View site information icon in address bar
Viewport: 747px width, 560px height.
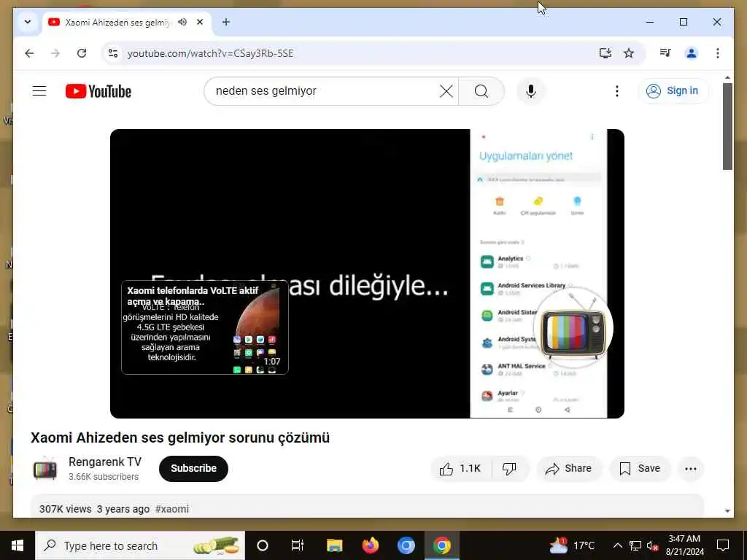tap(113, 53)
